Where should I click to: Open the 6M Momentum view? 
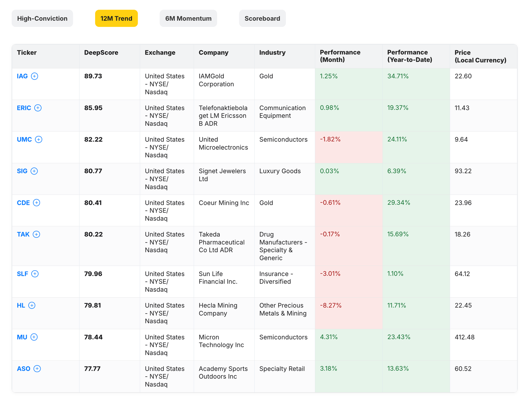click(188, 18)
